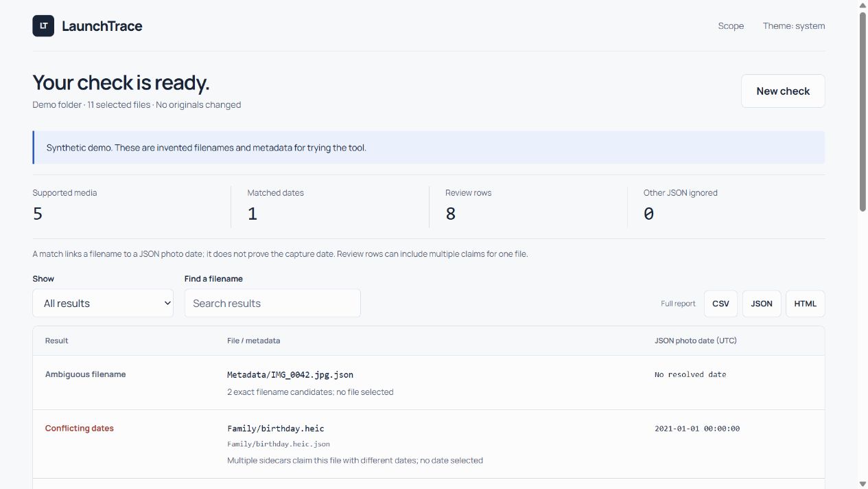Click the LaunchTrace brand name
This screenshot has width=868, height=489.
click(x=102, y=26)
